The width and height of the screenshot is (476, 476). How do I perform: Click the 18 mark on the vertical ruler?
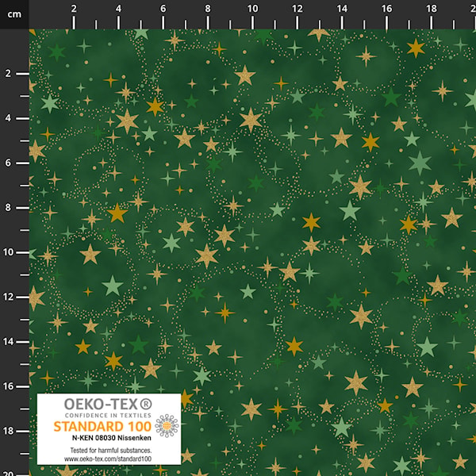coord(8,431)
